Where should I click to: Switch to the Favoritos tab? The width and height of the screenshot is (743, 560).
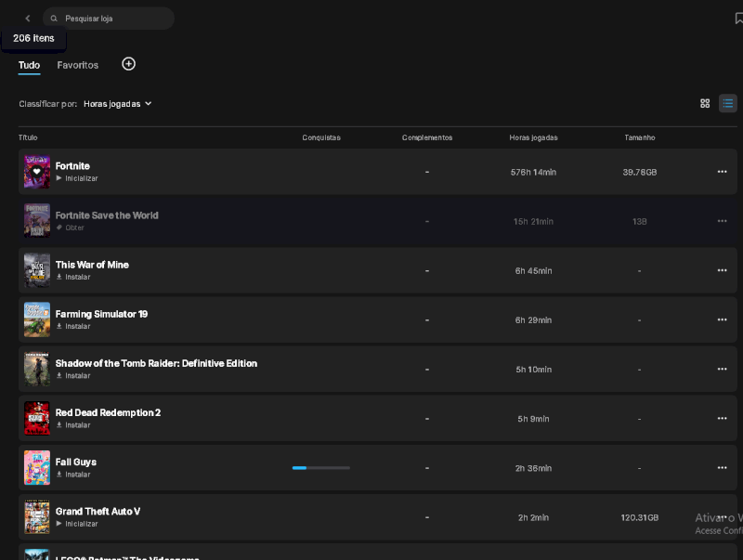tap(78, 65)
